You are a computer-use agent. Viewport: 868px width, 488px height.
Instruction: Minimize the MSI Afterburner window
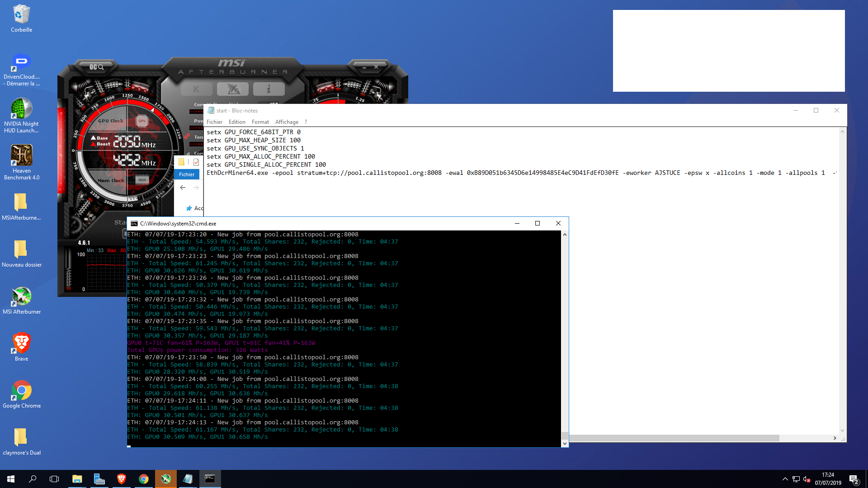click(x=364, y=67)
